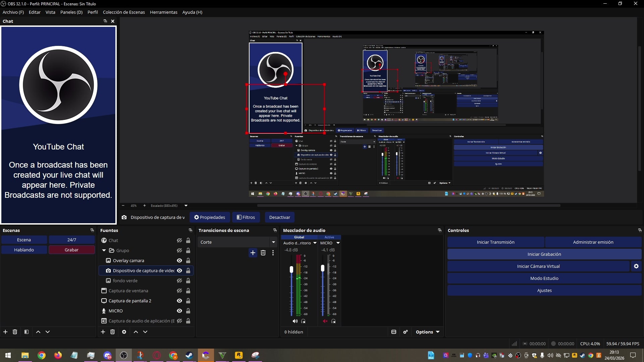Enable Modo Estudio
The width and height of the screenshot is (644, 362).
(x=544, y=278)
